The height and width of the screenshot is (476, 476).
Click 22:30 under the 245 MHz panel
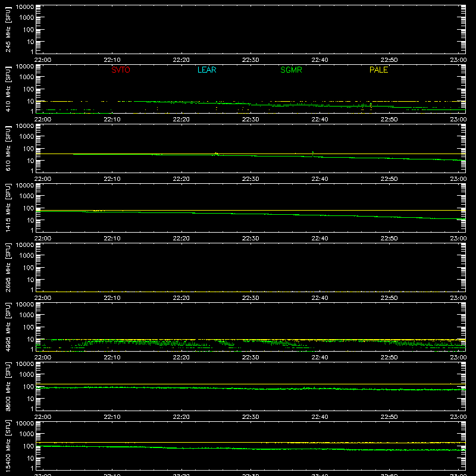(250, 60)
